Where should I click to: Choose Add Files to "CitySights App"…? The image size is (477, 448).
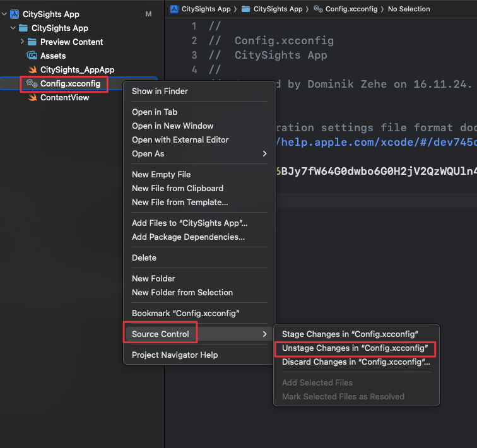pos(199,223)
